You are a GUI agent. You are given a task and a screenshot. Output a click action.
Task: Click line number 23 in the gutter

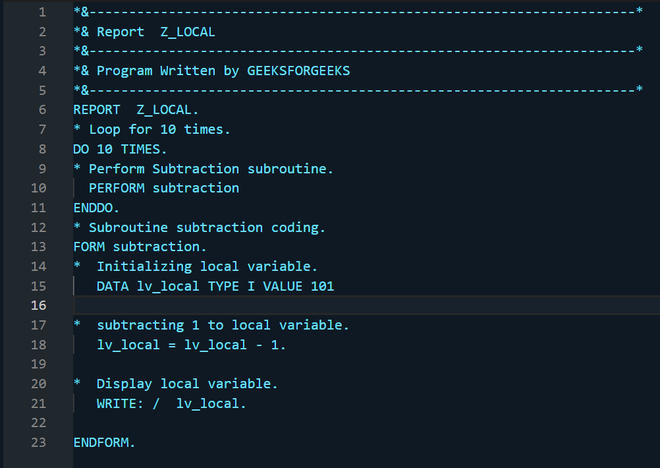[40, 442]
